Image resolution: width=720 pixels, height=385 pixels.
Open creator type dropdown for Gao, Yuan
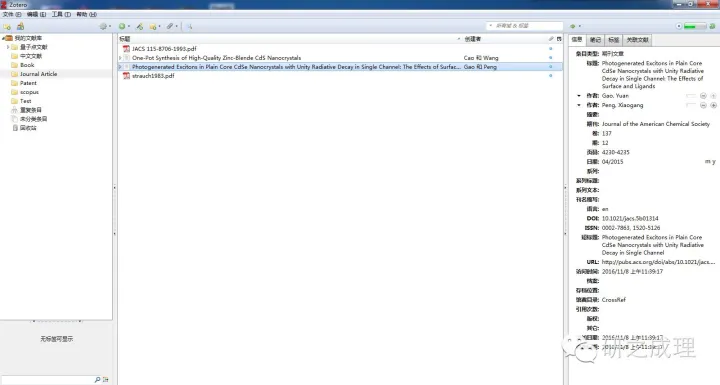(579, 96)
